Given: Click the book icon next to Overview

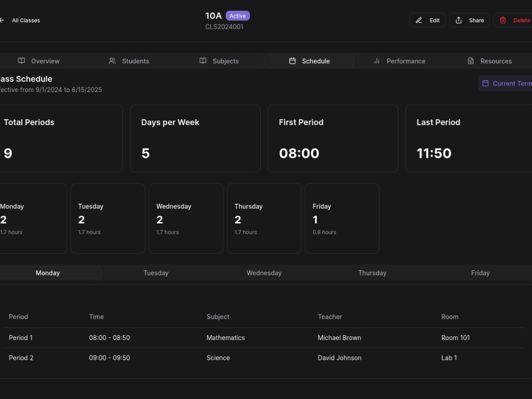Looking at the screenshot, I should (x=21, y=61).
